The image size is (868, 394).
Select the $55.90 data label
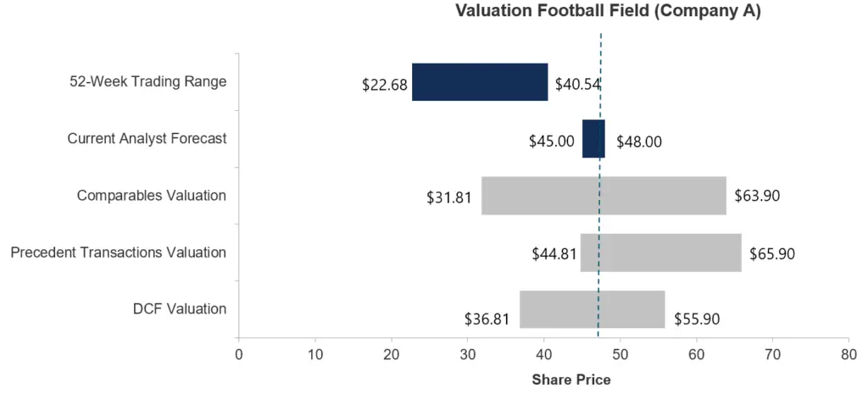(697, 319)
